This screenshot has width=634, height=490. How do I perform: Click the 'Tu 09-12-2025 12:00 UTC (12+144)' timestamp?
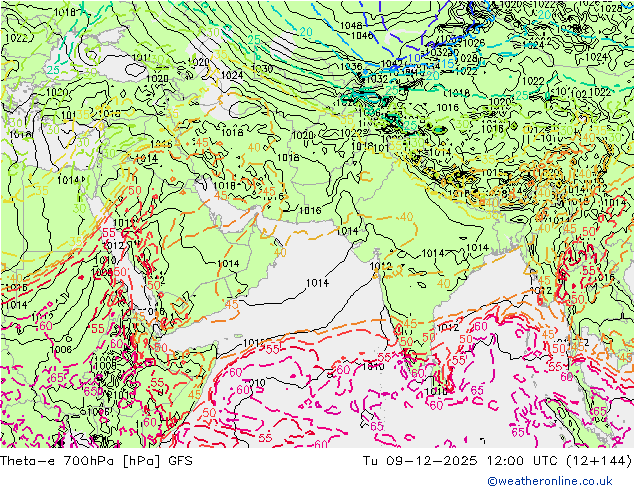[497, 460]
